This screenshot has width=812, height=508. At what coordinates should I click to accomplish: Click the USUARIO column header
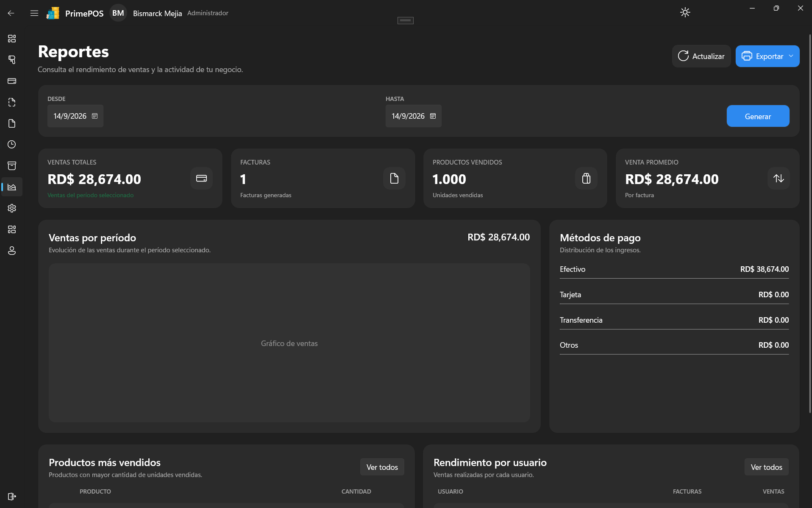tap(450, 491)
